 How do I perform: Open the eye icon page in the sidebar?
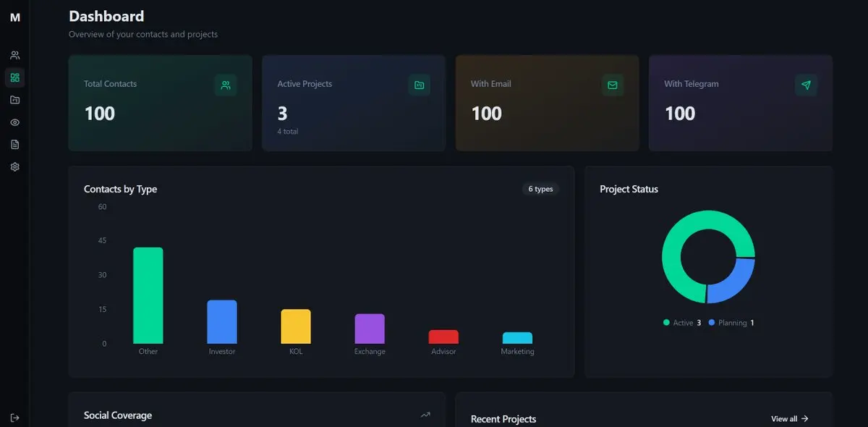coord(15,122)
